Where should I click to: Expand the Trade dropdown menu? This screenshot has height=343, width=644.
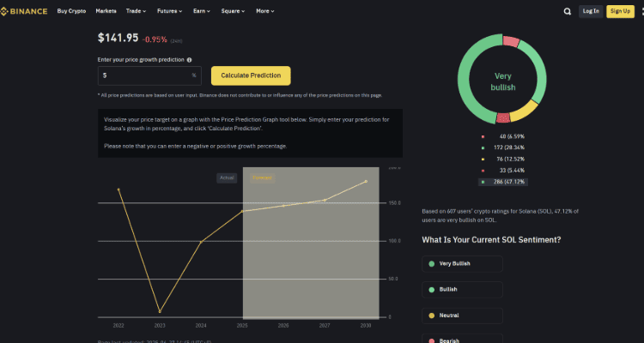click(135, 11)
